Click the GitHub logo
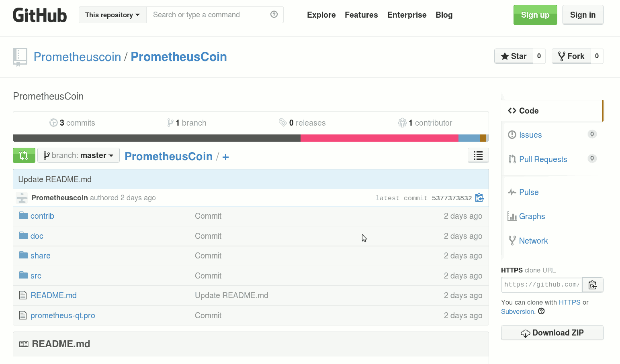Screen dimensions: 620x364 point(40,15)
